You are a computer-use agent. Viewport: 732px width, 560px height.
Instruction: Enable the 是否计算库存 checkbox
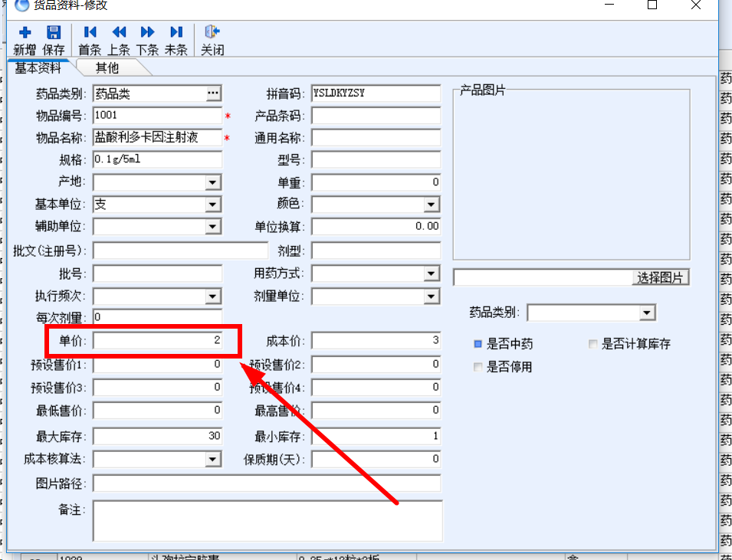click(593, 345)
